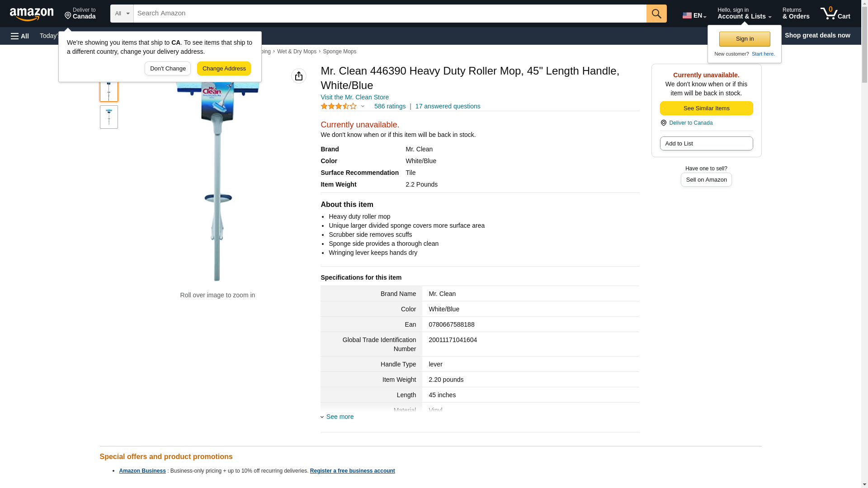Click the magnifying glass search button
Image resolution: width=868 pixels, height=488 pixels.
click(656, 14)
